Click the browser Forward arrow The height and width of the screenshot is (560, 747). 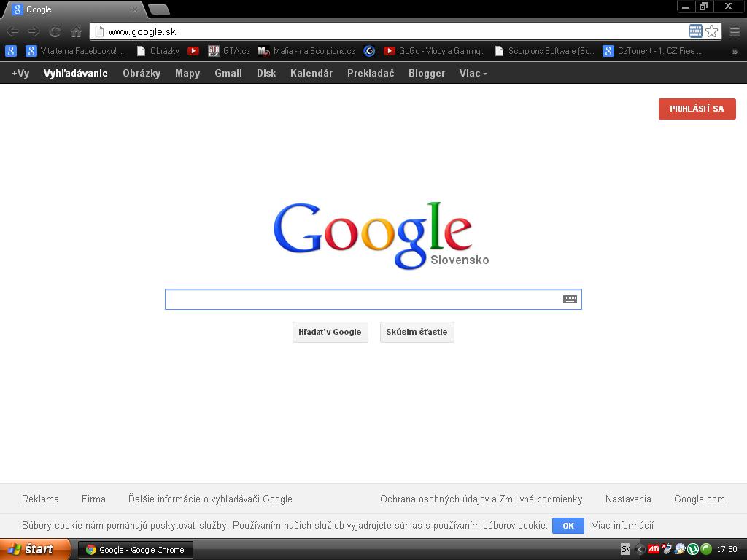pyautogui.click(x=34, y=31)
